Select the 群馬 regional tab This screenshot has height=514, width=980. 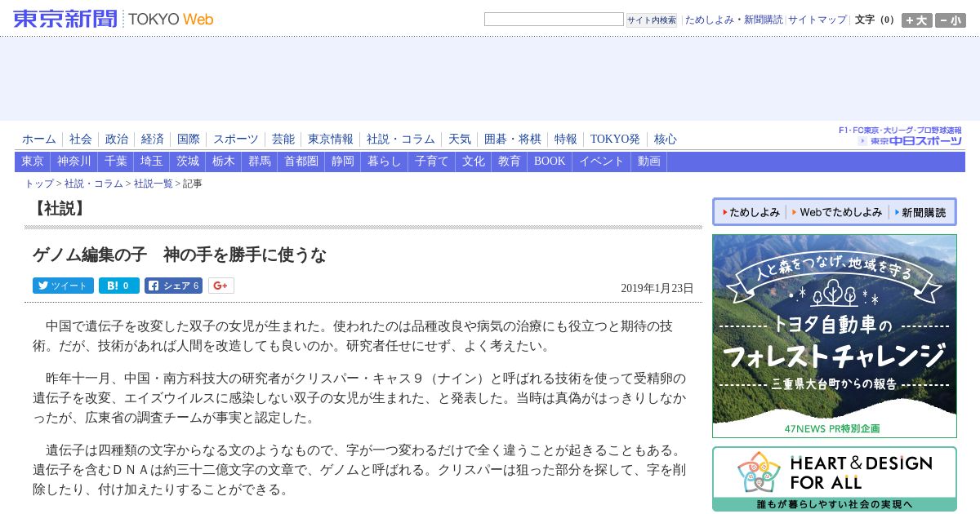click(x=260, y=162)
